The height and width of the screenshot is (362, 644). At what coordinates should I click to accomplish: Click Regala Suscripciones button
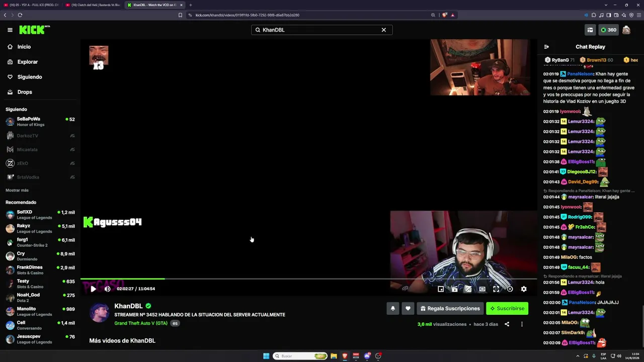(x=450, y=309)
